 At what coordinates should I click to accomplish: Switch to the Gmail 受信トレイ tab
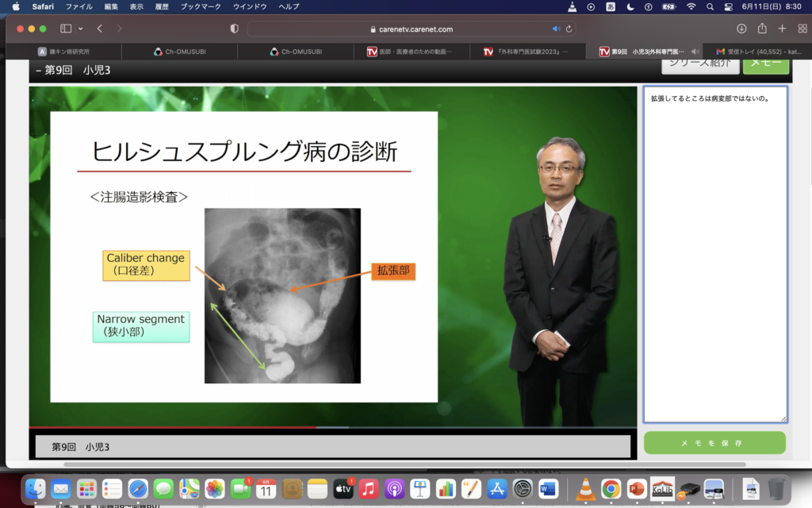pyautogui.click(x=757, y=52)
